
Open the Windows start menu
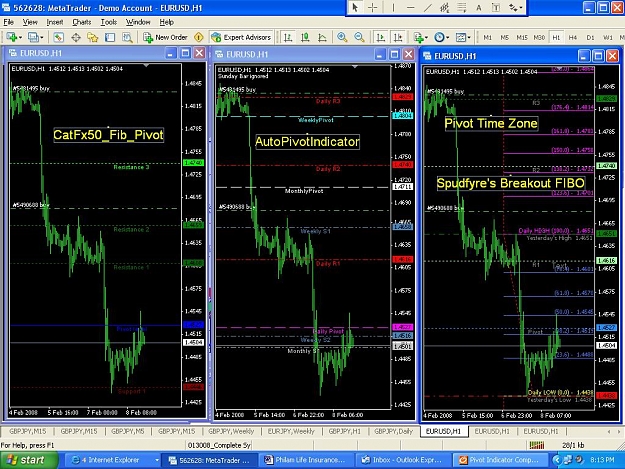point(29,460)
